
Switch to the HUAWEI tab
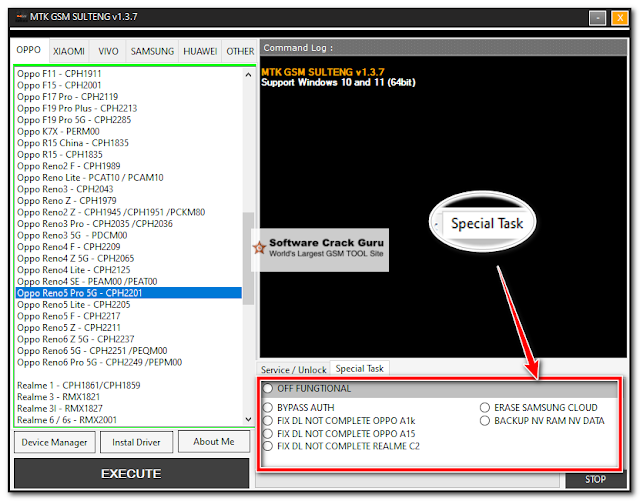click(x=200, y=51)
